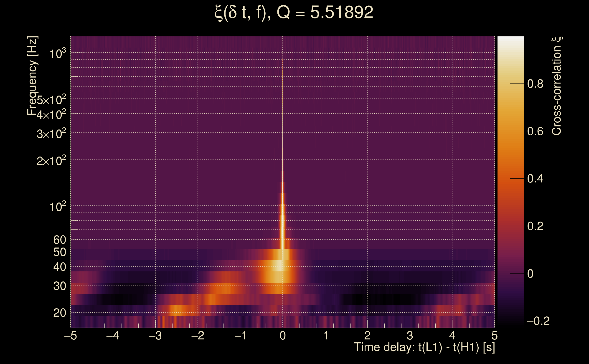This screenshot has width=589, height=364.
Task: Click the 60 frequency tick label
Action: coord(59,240)
